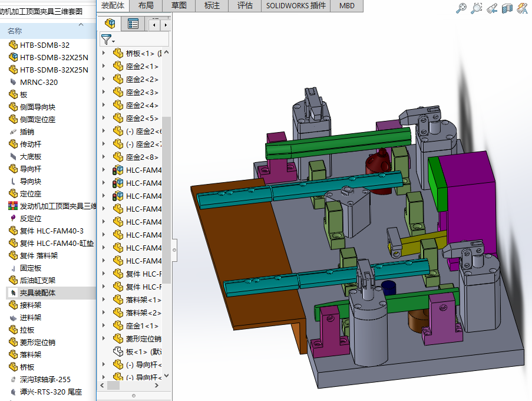Expand the 座金2<8> component node
Viewport: 532px width, 401px height.
pyautogui.click(x=104, y=157)
